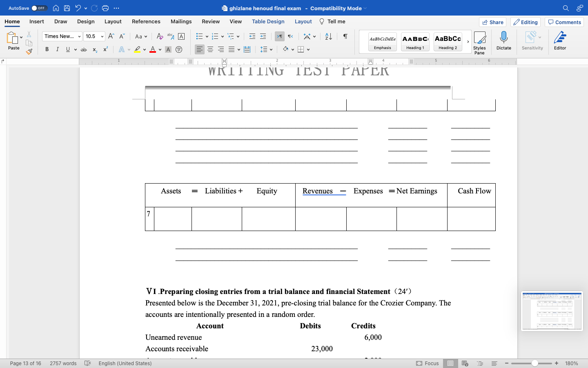The width and height of the screenshot is (588, 368).
Task: Apply the Heading 1 style
Action: (x=415, y=41)
